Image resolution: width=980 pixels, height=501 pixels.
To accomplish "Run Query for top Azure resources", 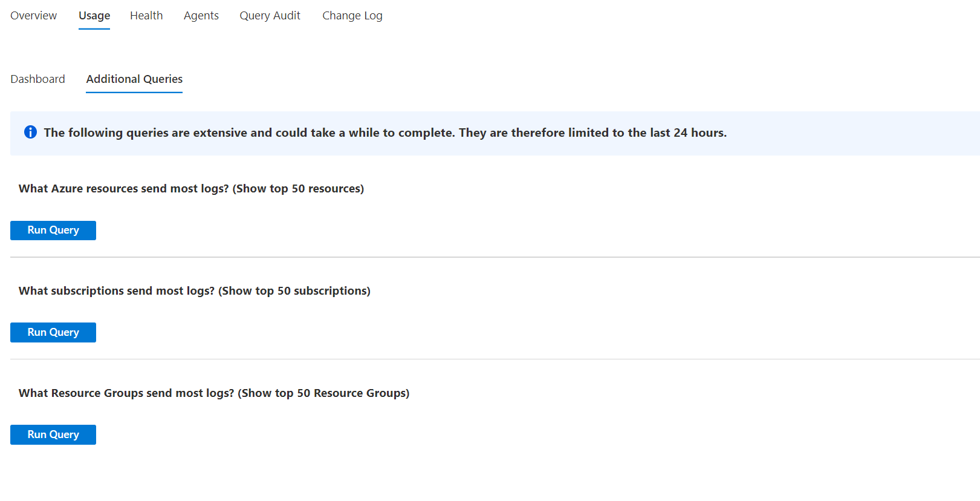I will point(53,231).
